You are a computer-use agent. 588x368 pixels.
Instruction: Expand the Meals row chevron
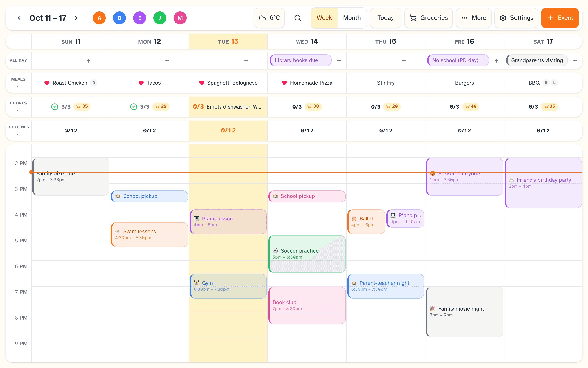18,86
